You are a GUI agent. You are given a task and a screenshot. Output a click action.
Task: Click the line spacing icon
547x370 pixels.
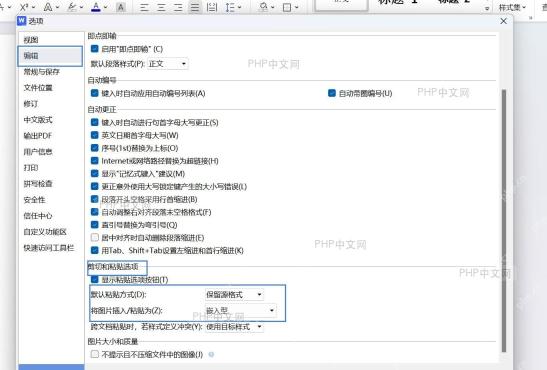click(230, 7)
